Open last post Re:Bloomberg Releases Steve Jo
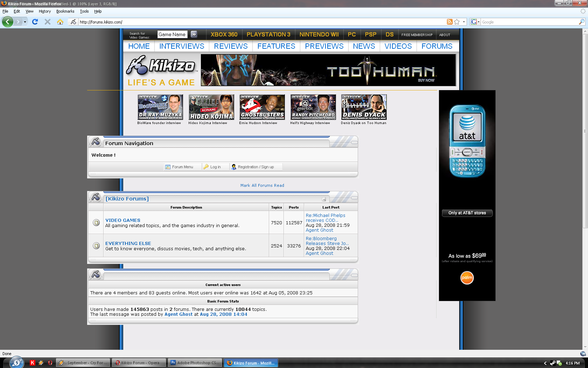Viewport: 588px width, 368px height. [327, 241]
